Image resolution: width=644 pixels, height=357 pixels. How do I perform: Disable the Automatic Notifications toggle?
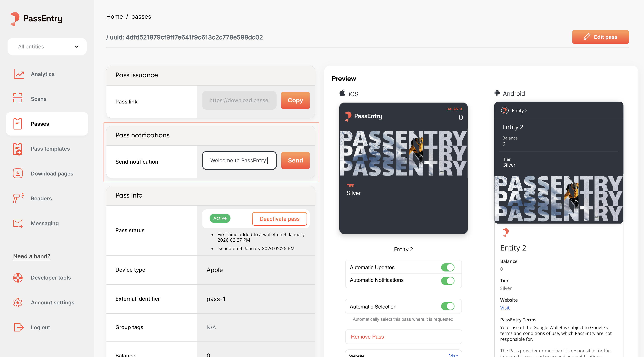[x=447, y=280]
